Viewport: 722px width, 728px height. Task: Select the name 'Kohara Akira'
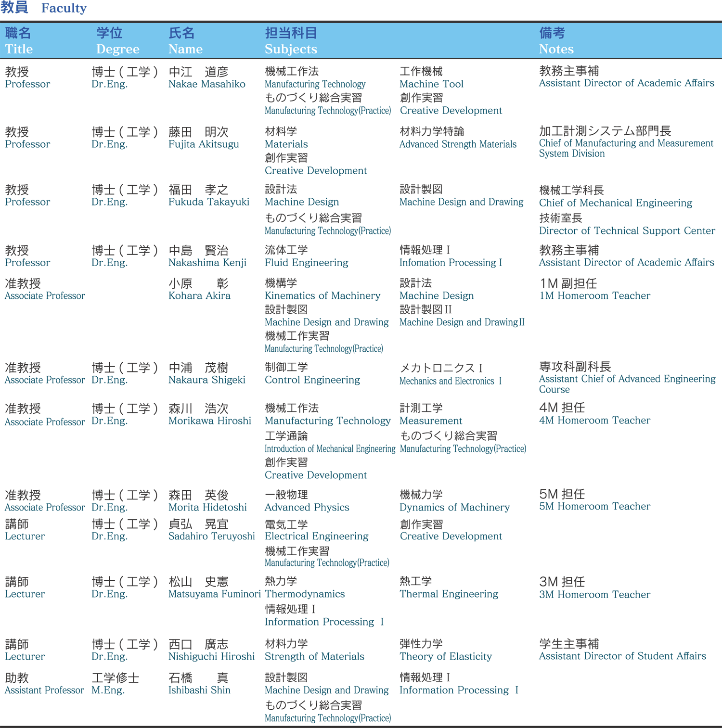[x=199, y=296]
